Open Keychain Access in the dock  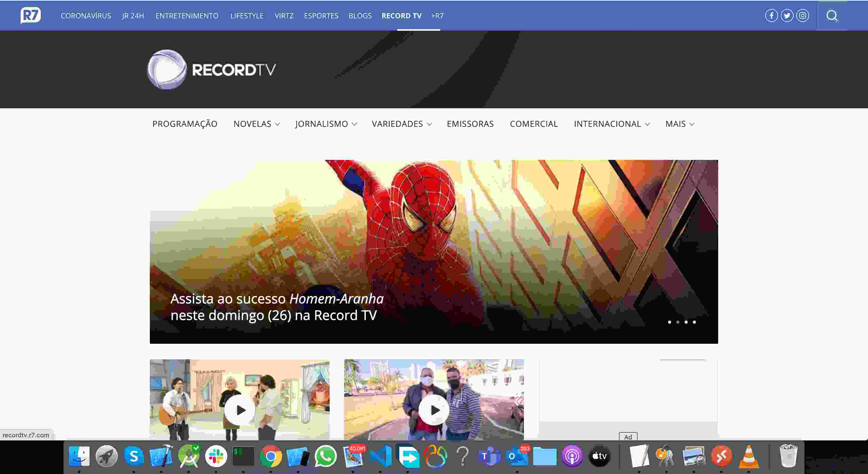point(666,456)
